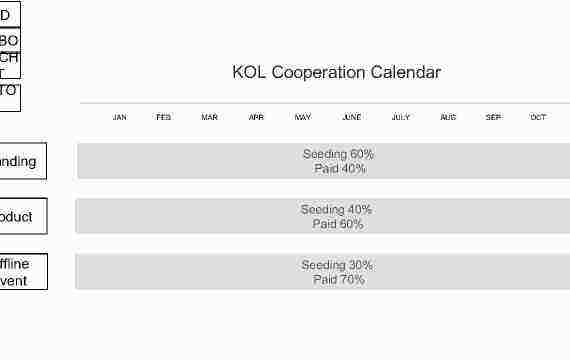Select the Seeding 60% Paid 40% bar

[x=324, y=161]
